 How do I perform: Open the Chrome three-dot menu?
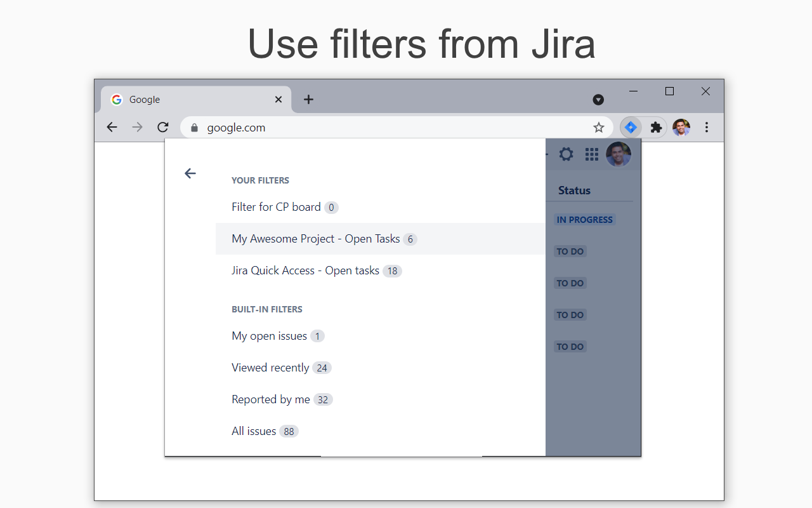pyautogui.click(x=707, y=128)
